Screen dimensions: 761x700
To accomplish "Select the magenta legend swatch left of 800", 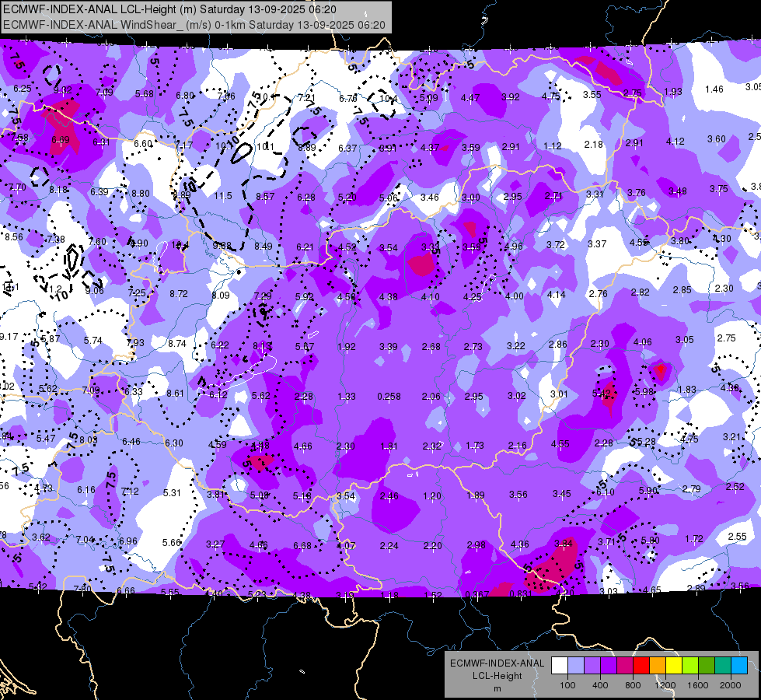I will (x=625, y=666).
